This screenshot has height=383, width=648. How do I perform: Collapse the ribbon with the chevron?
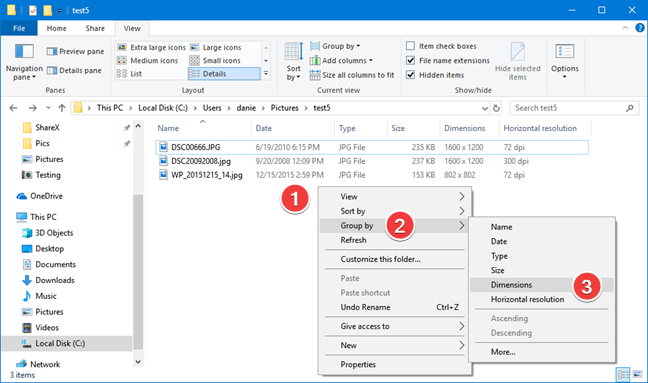click(x=625, y=28)
